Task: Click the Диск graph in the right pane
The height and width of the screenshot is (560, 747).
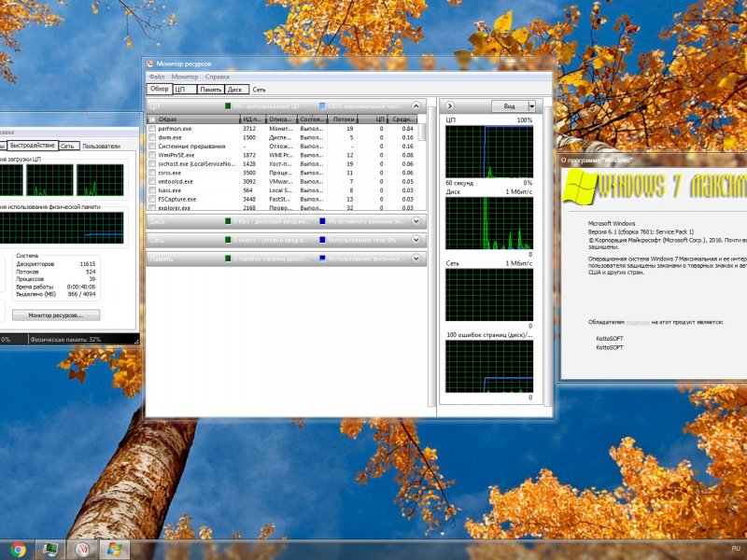Action: (x=488, y=223)
